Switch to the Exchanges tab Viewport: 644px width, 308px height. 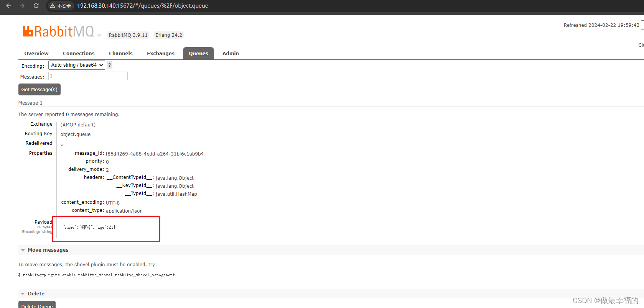tap(161, 54)
